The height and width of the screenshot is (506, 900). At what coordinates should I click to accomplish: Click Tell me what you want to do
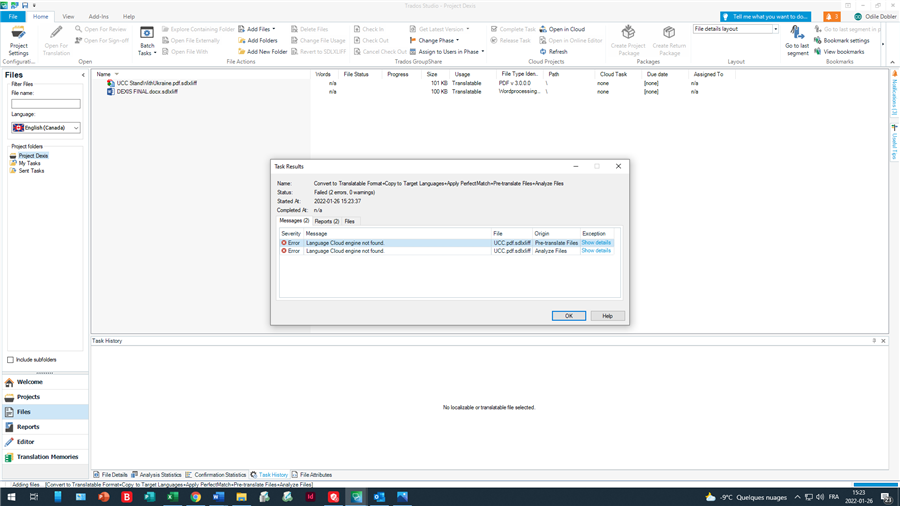point(766,17)
